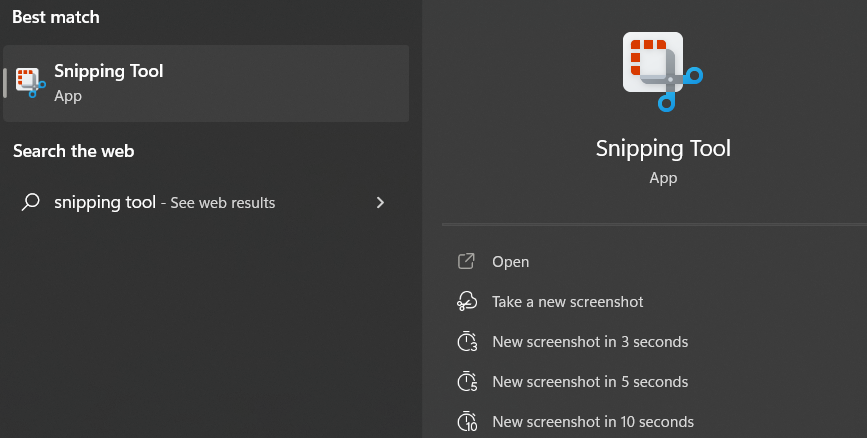Select the Snipping Tool best match result

tap(206, 84)
